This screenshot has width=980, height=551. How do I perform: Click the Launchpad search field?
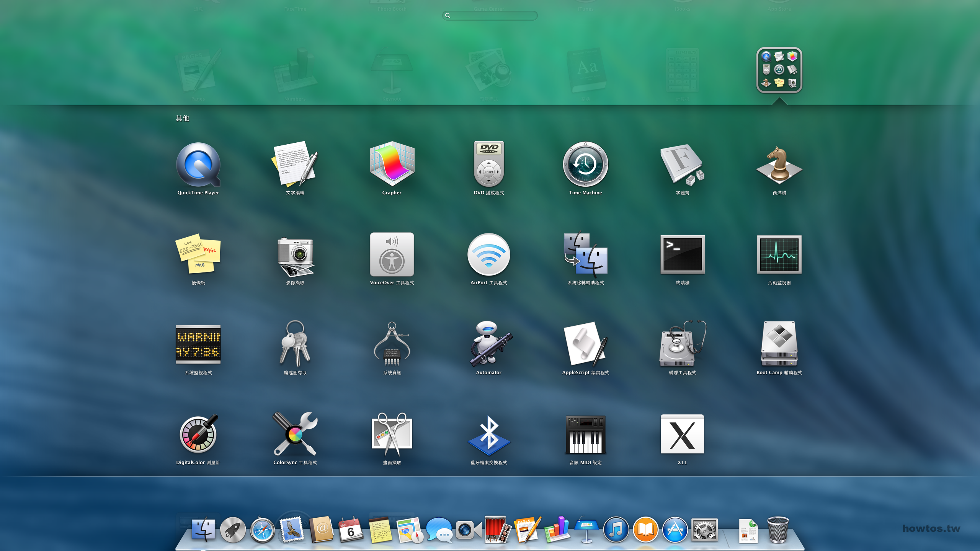point(490,15)
